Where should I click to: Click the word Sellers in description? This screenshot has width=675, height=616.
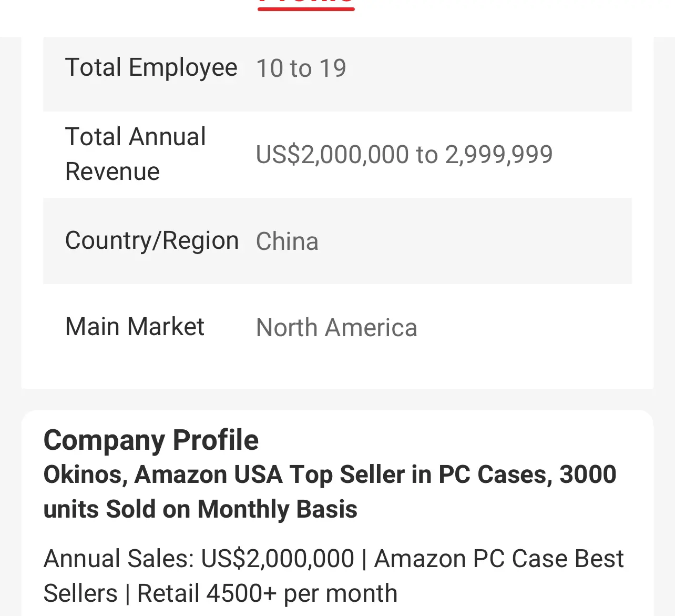80,593
